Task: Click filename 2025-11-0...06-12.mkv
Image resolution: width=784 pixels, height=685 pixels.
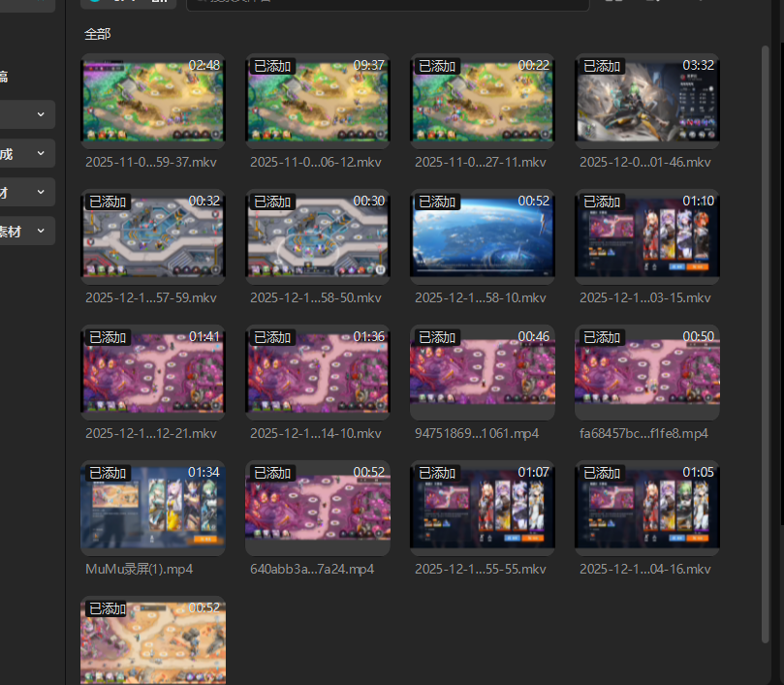Action: point(316,162)
